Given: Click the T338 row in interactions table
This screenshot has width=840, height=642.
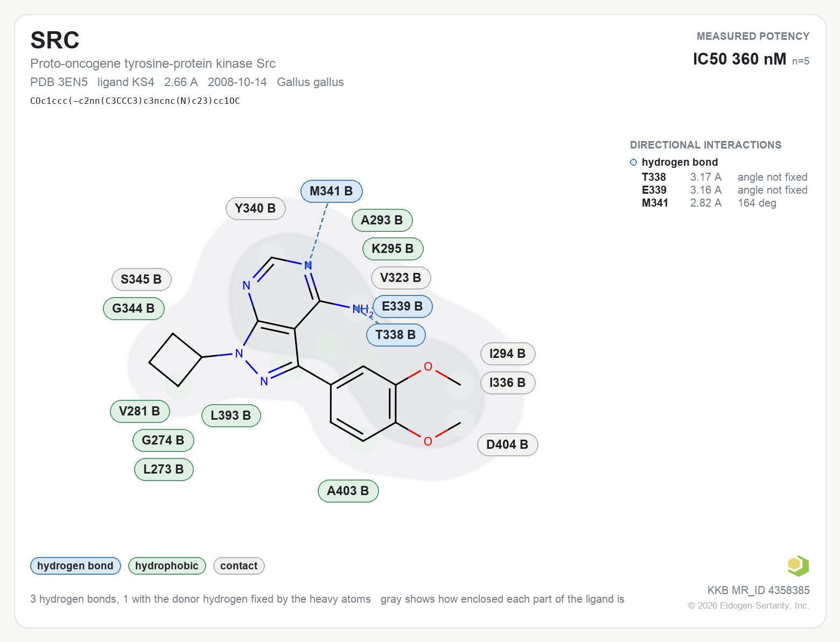Looking at the screenshot, I should pyautogui.click(x=725, y=177).
